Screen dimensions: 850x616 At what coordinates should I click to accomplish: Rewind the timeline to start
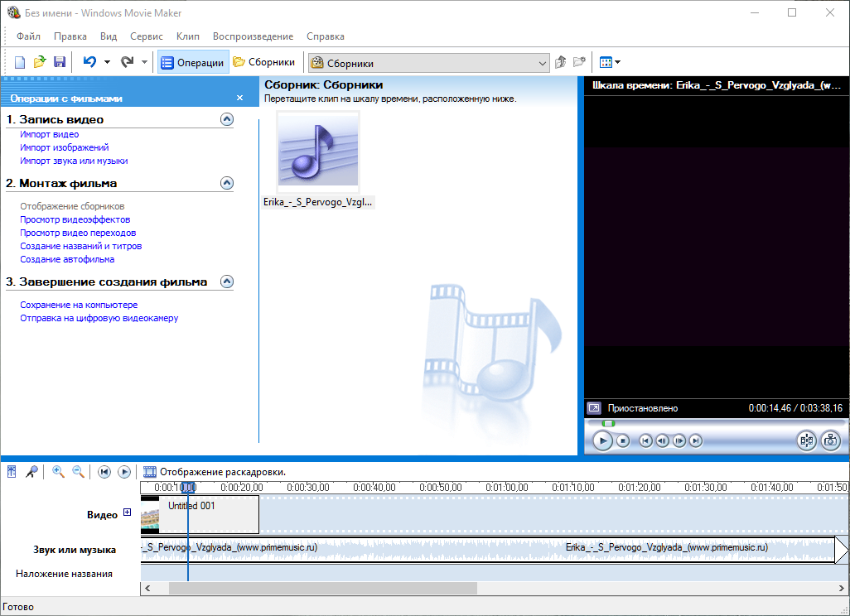pyautogui.click(x=104, y=472)
